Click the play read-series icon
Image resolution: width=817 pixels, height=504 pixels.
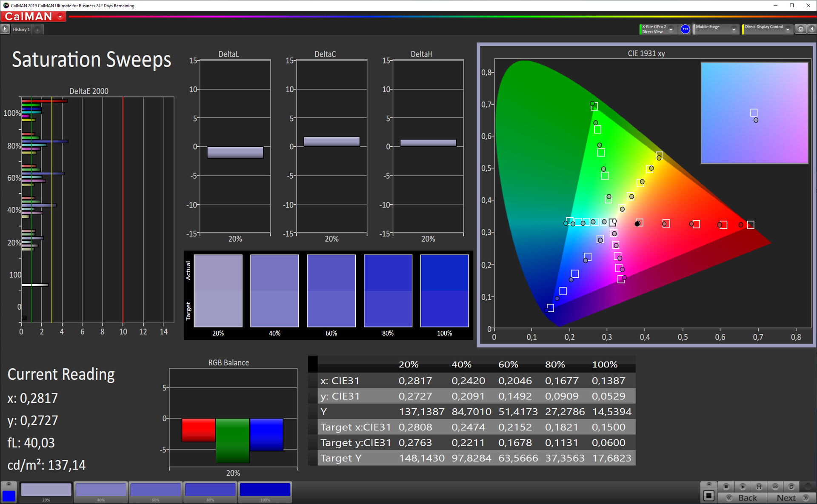pyautogui.click(x=743, y=487)
